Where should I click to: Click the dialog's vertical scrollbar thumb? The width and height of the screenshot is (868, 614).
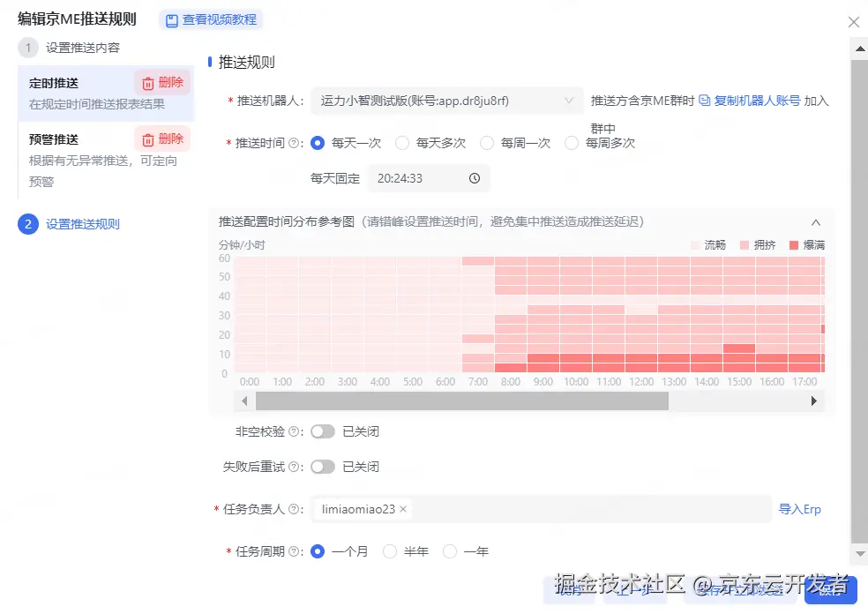pyautogui.click(x=860, y=302)
